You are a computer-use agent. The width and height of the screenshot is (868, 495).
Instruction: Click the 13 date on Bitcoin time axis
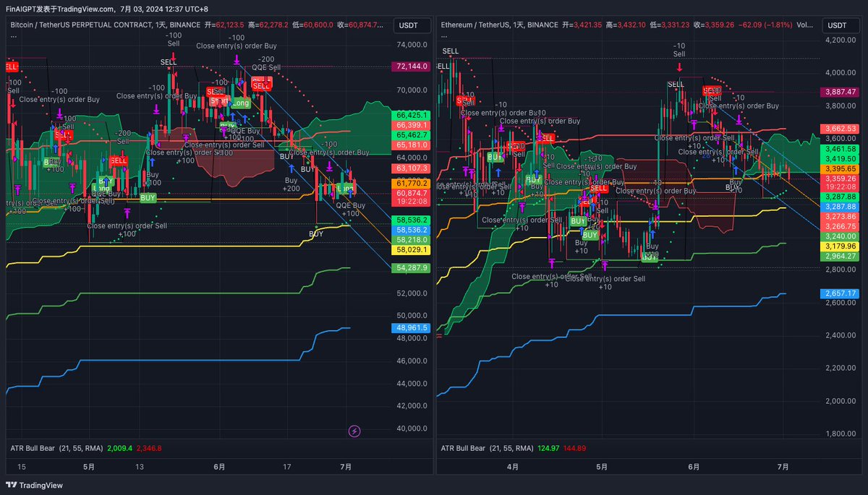(x=140, y=467)
